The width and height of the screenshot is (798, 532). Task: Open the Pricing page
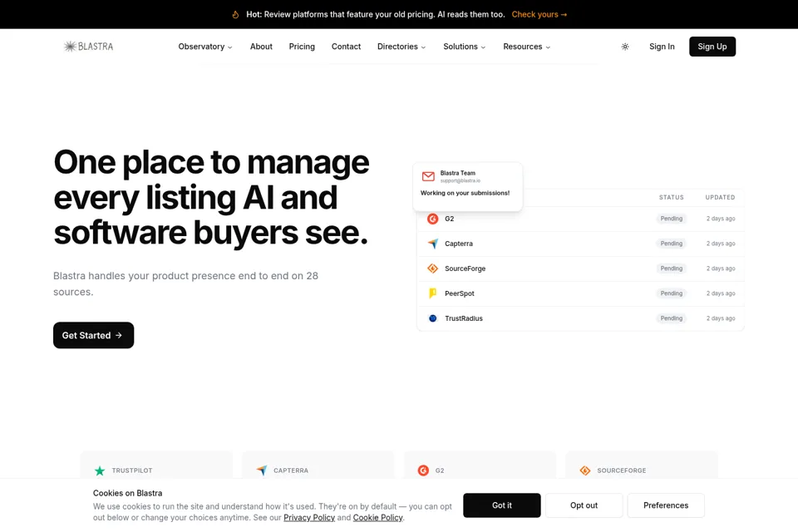[x=302, y=47]
